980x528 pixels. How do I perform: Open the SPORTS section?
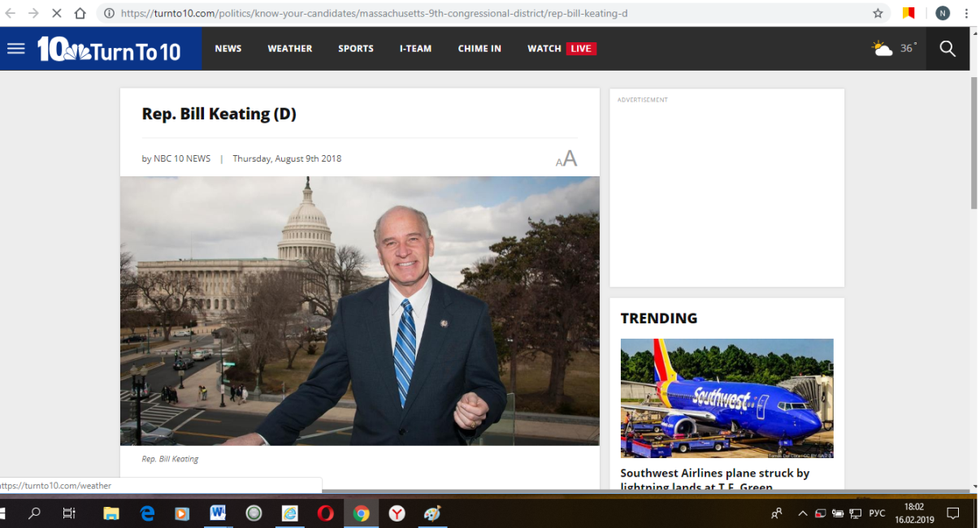[356, 49]
